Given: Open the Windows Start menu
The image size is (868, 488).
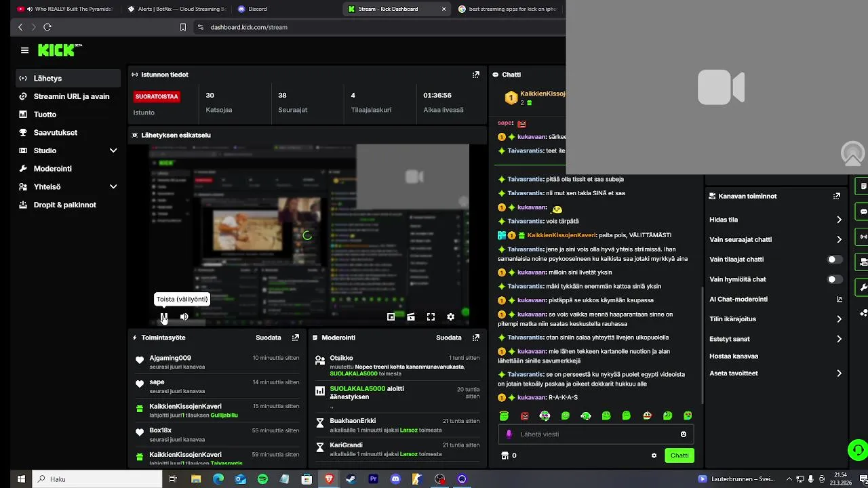Looking at the screenshot, I should pos(21,479).
